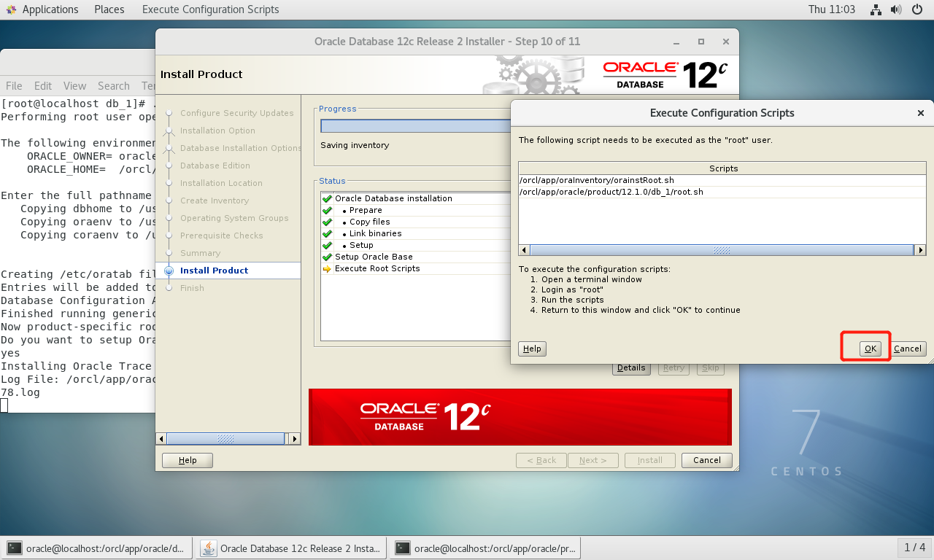This screenshot has height=560, width=934.
Task: Select the db_1/root.sh script row
Action: point(722,192)
